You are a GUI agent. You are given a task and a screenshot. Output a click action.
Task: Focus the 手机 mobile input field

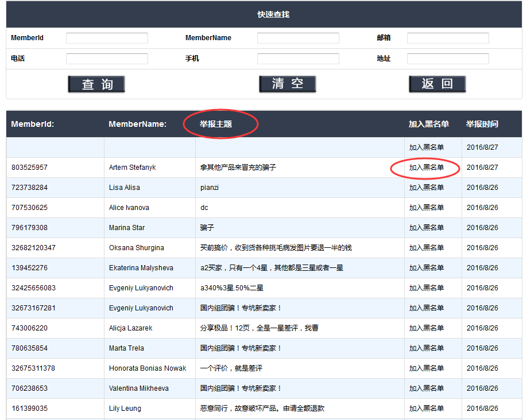click(298, 59)
